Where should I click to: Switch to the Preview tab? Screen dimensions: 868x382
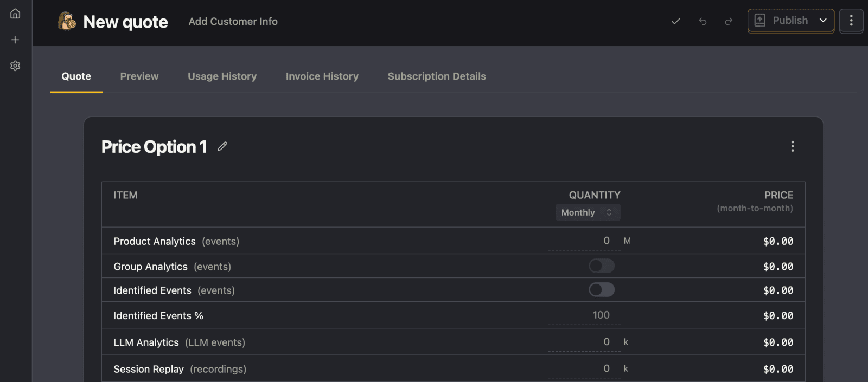[x=139, y=76]
